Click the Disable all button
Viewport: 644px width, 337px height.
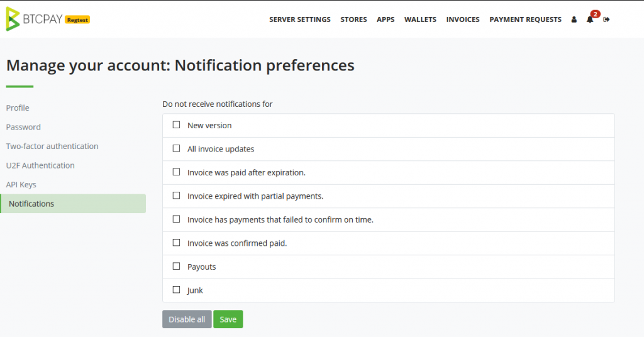(187, 319)
